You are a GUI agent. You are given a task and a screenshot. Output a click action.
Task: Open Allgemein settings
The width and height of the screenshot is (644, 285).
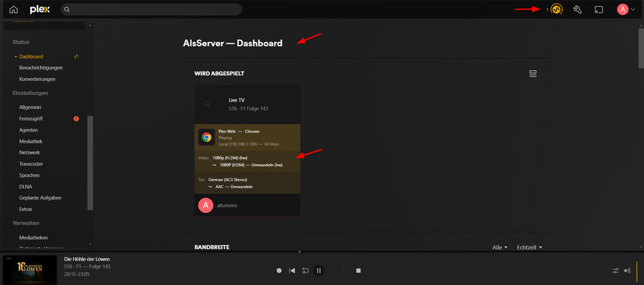click(30, 107)
